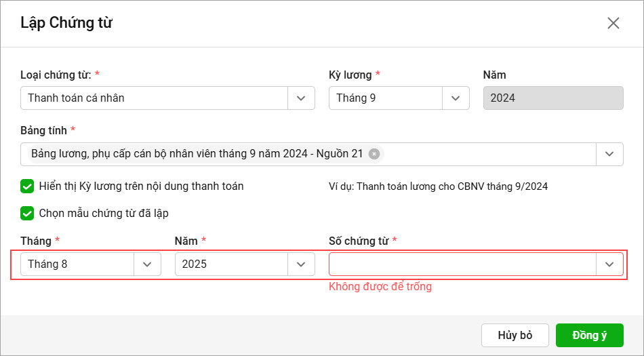Close the Lập Chứng từ dialog
Viewport: 644px width, 356px height.
613,23
